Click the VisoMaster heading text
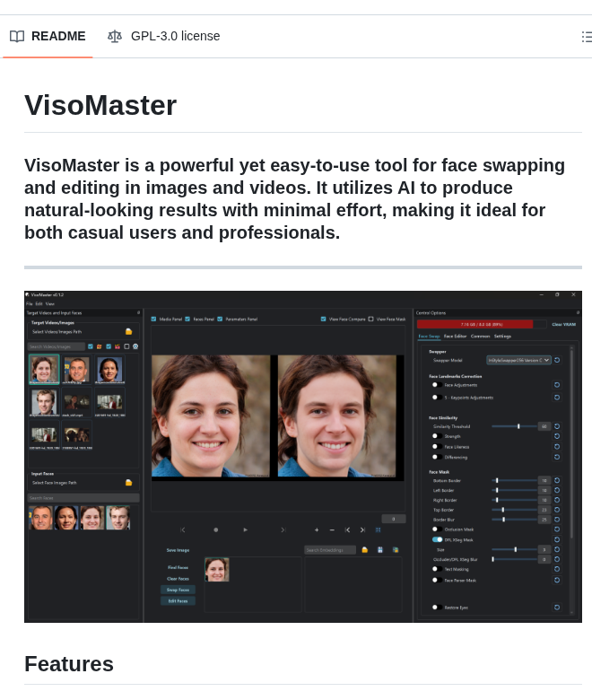 100,105
